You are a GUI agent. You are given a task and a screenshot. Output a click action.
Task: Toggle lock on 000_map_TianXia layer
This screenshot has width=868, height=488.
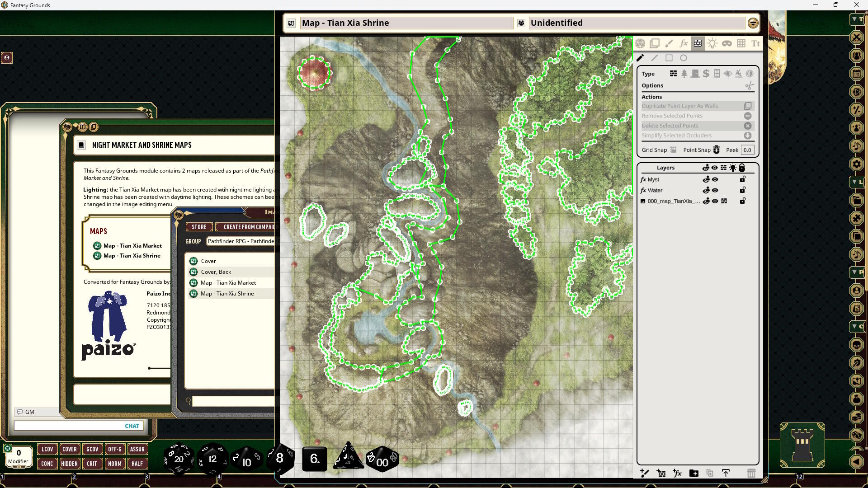click(x=742, y=201)
